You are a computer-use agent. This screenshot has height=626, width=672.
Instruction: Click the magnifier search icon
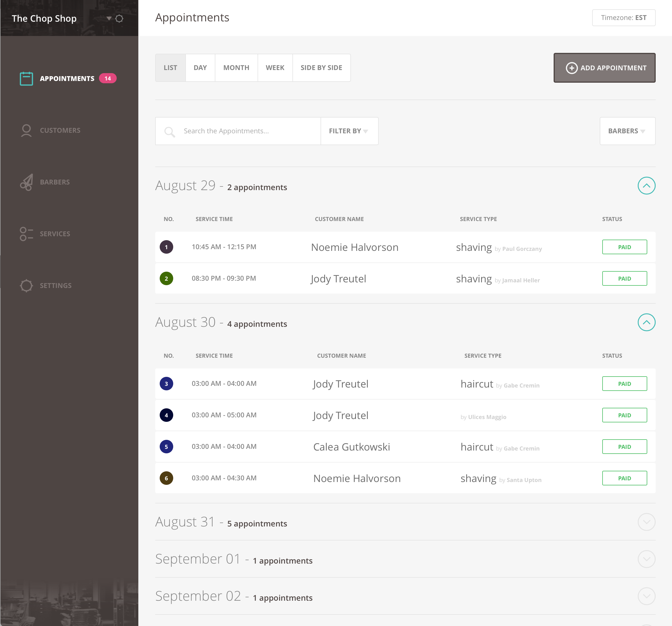(169, 132)
